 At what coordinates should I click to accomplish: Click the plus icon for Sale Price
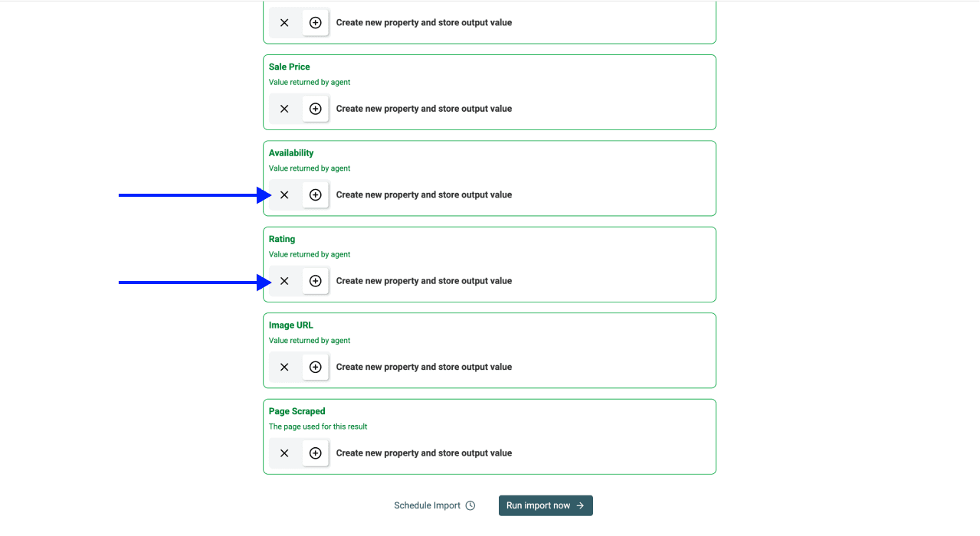(x=315, y=108)
